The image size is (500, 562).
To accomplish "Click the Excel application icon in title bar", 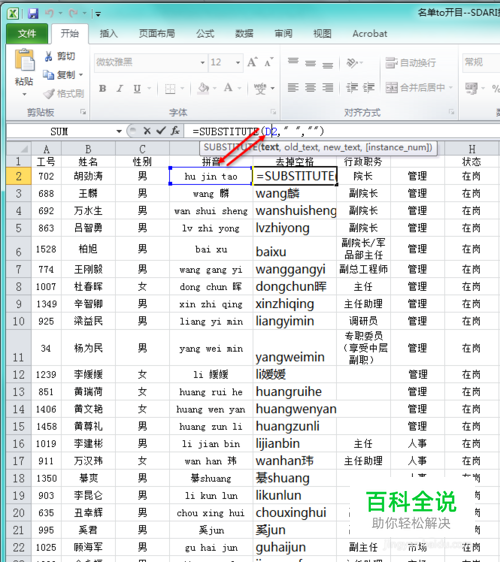I will click(x=13, y=14).
